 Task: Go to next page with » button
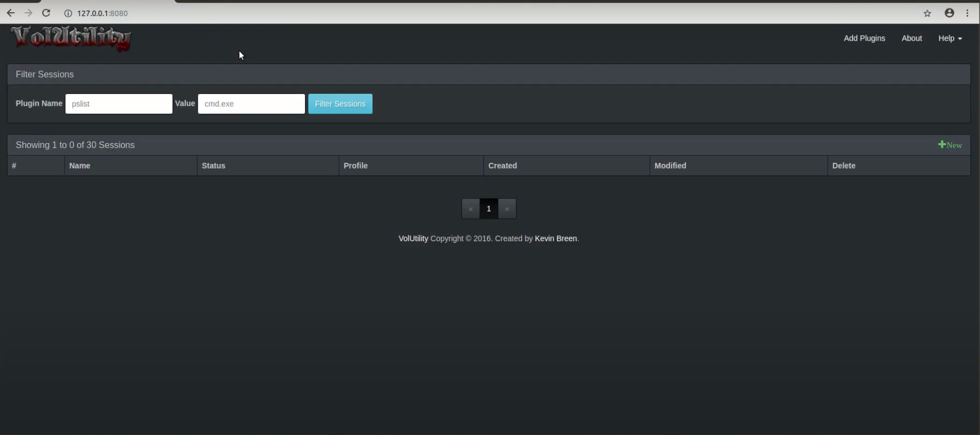[507, 209]
